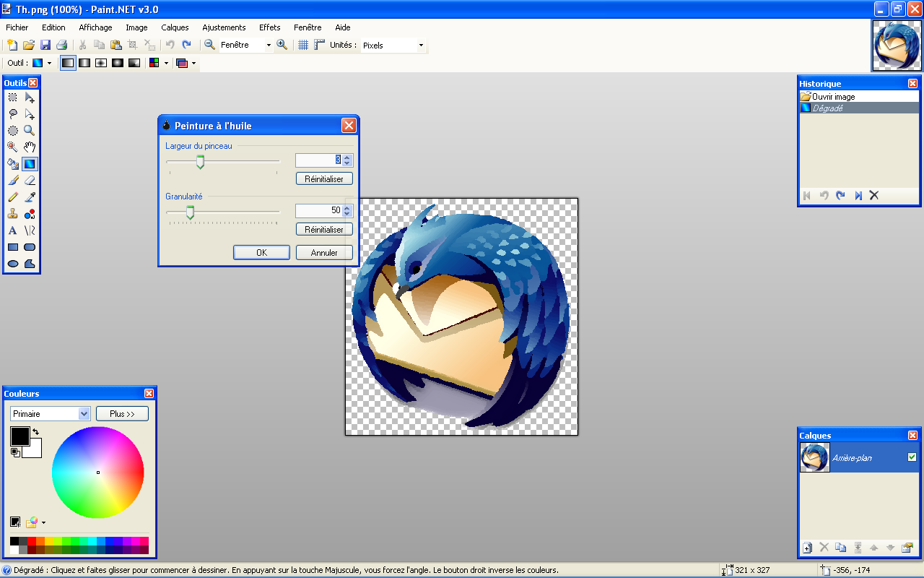Click the Plus >> button in Couleurs

pos(122,414)
